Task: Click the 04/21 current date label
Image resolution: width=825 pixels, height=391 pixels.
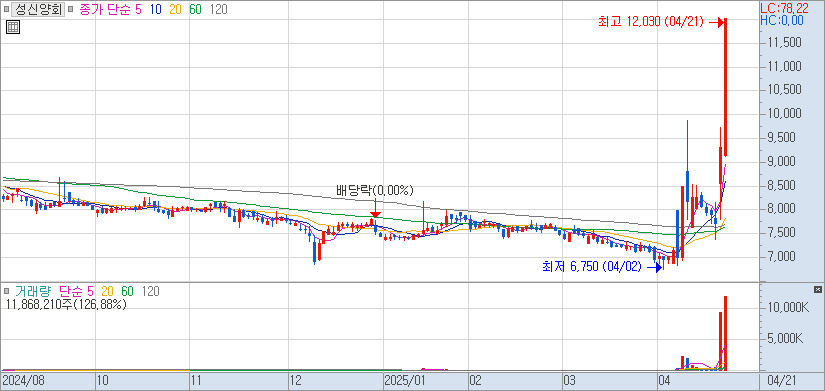Action: pos(781,380)
